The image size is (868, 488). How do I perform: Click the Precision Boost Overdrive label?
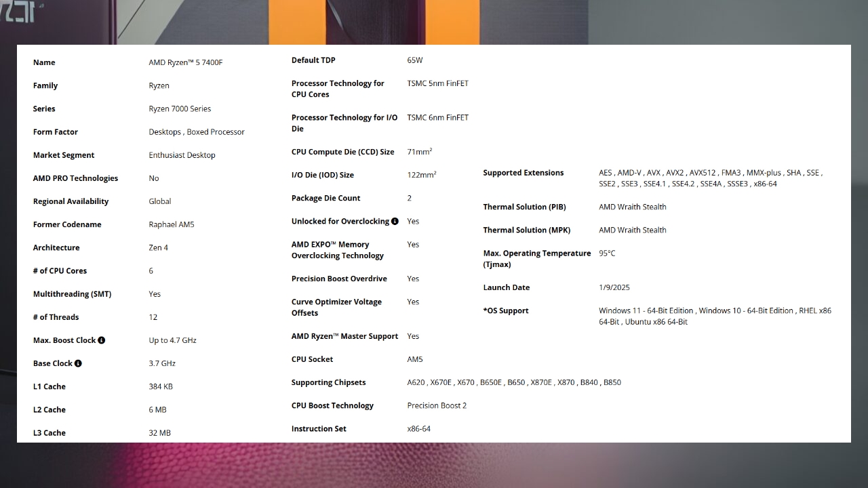click(339, 279)
